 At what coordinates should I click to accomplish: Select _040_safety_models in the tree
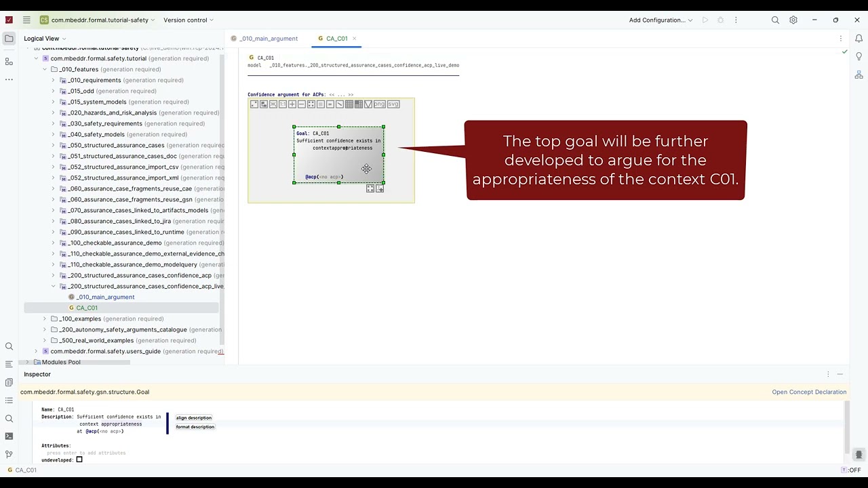(96, 134)
